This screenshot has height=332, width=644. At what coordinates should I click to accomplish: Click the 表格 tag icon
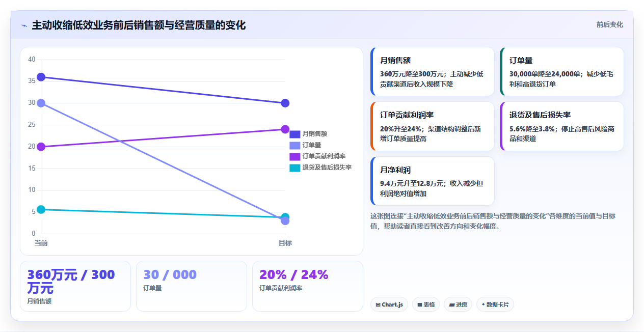click(419, 305)
